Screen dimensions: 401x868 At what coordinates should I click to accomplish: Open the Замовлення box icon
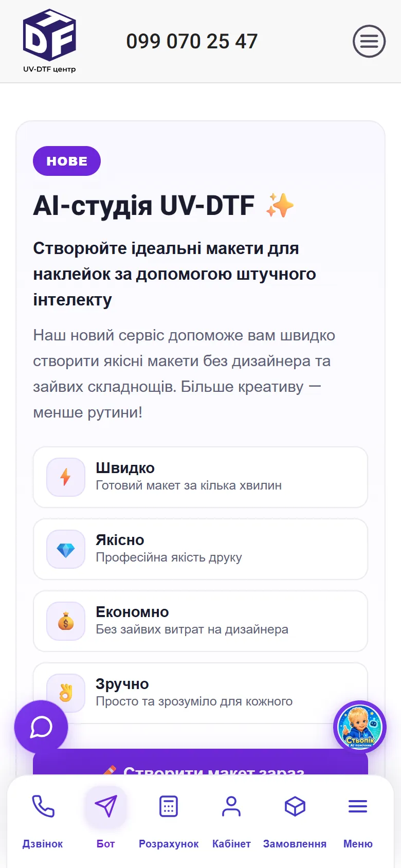coord(295,806)
